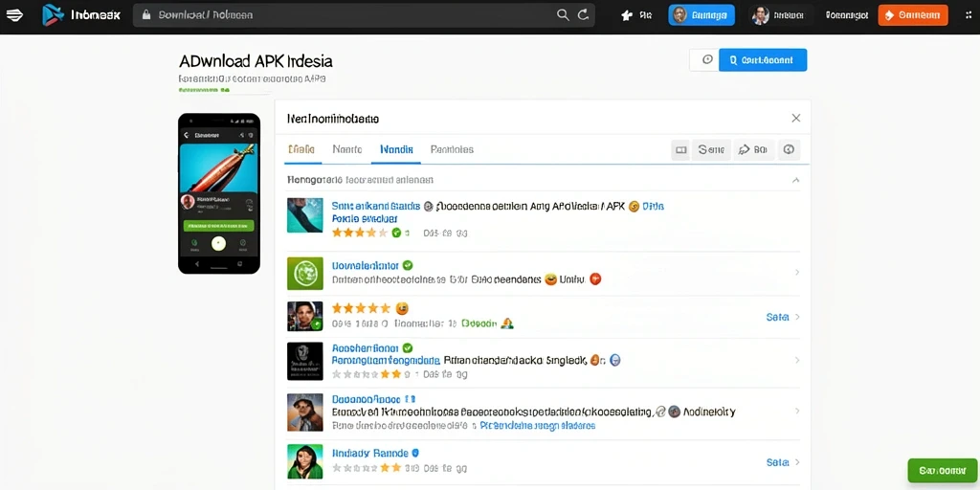The width and height of the screenshot is (980, 490).
Task: Click the orange button in the top bar
Action: point(912,15)
